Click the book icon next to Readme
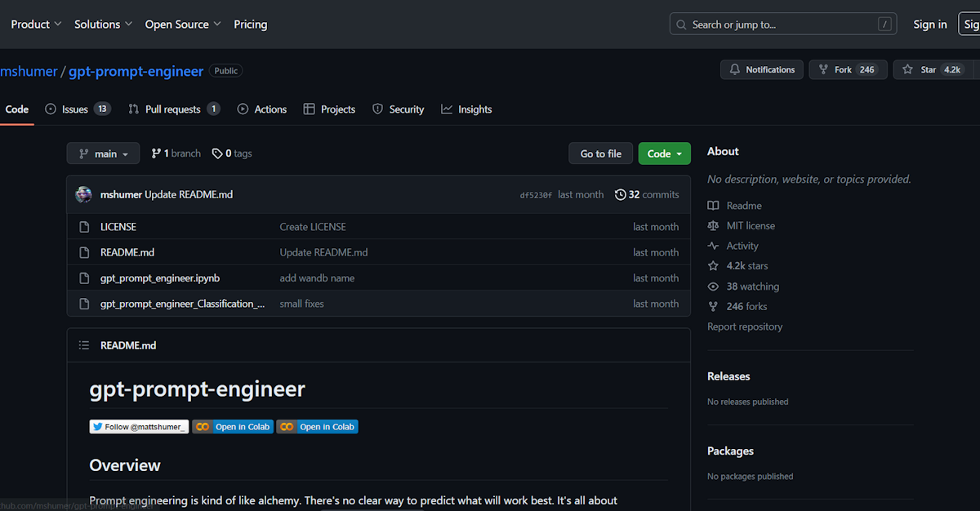This screenshot has height=511, width=980. (713, 206)
